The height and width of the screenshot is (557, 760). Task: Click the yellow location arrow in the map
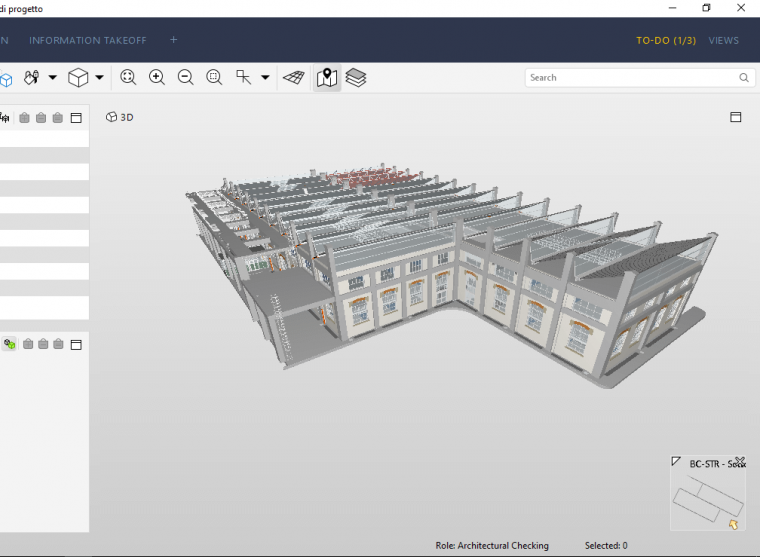(733, 524)
